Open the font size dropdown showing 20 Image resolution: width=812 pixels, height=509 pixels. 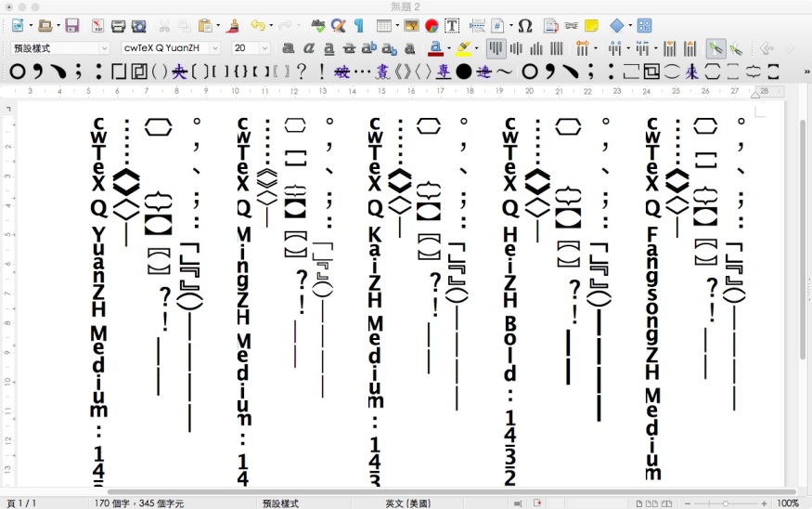[265, 48]
